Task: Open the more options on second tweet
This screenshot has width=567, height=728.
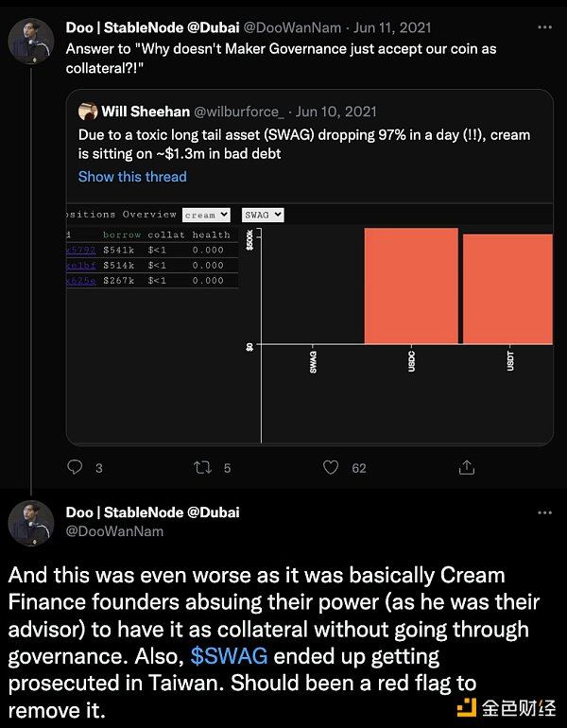Action: pyautogui.click(x=544, y=512)
